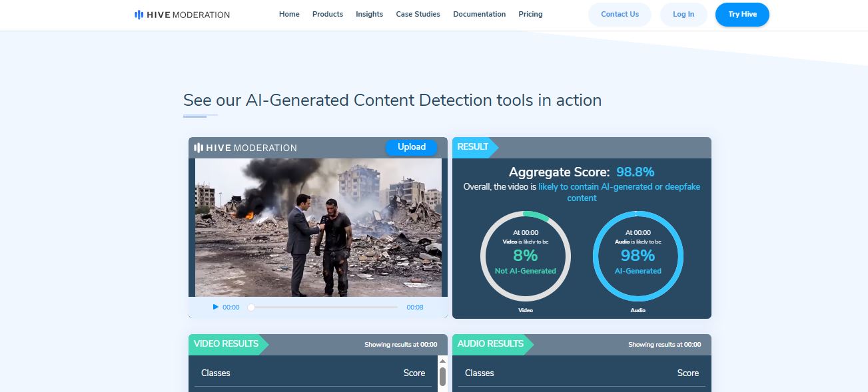The image size is (868, 392).
Task: Click the Audio score circle showing 98%
Action: (638, 256)
